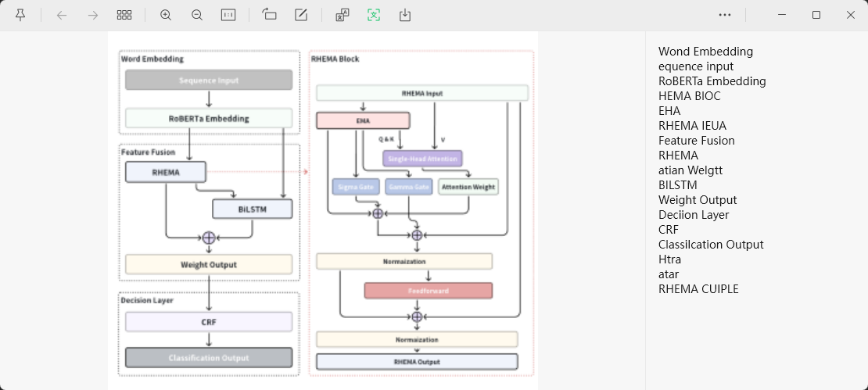Click the 'Wond Embedding' recognized text

pos(705,52)
